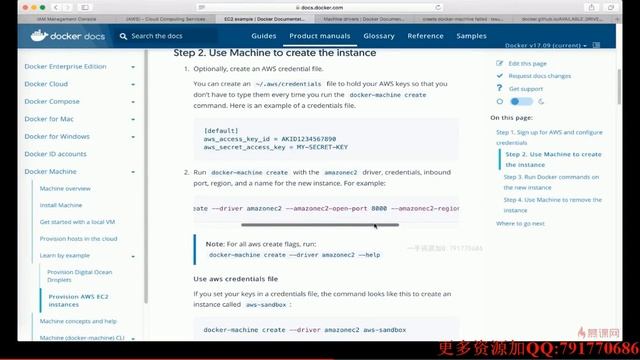Screen dimensions: 640x360
Task: Click the Get support question mark icon
Action: (x=499, y=88)
